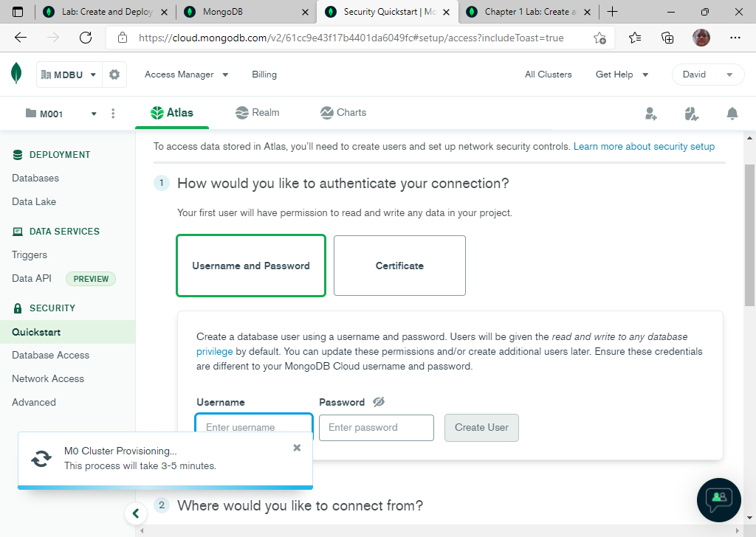
Task: Click the invite user icon
Action: click(x=650, y=114)
